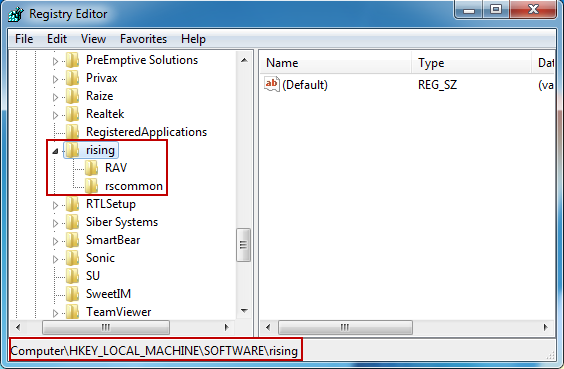Expand the RTLSetup key

click(55, 205)
